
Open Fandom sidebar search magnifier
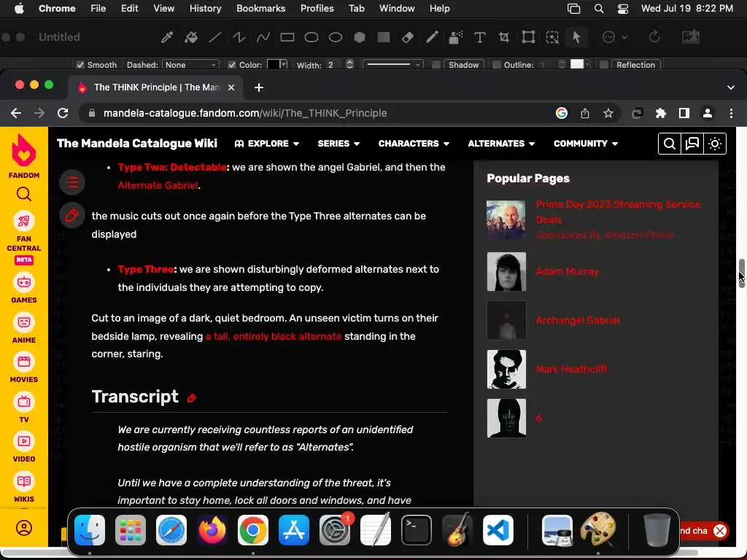24,194
